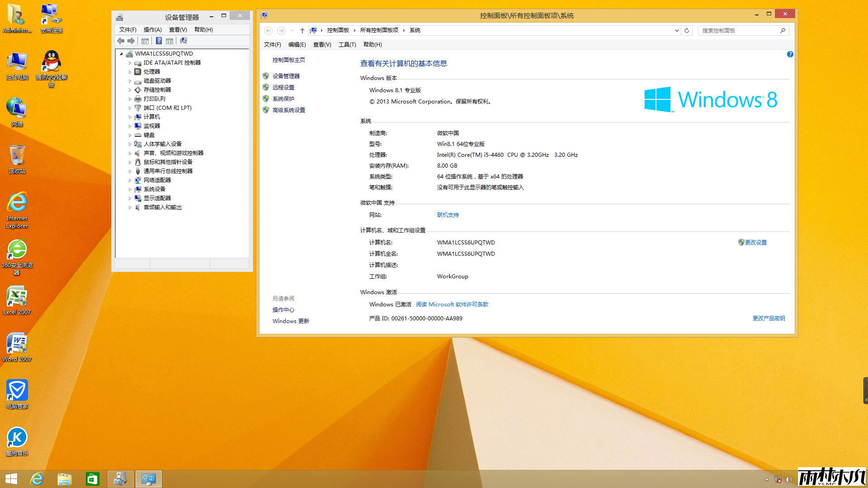Open 编辑(E) menu in Control Panel
868x488 pixels.
click(297, 44)
